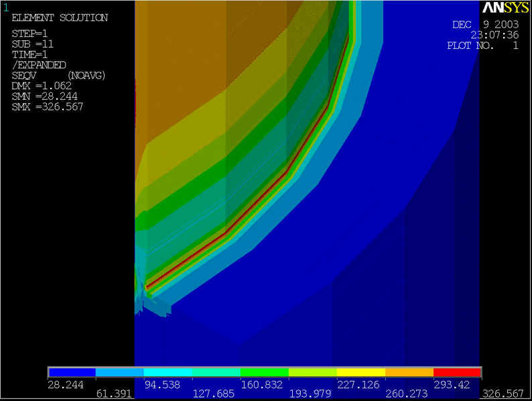The width and height of the screenshot is (532, 401).
Task: Pick the yellow-green legend swatch above 193.979
Action: [x=313, y=372]
